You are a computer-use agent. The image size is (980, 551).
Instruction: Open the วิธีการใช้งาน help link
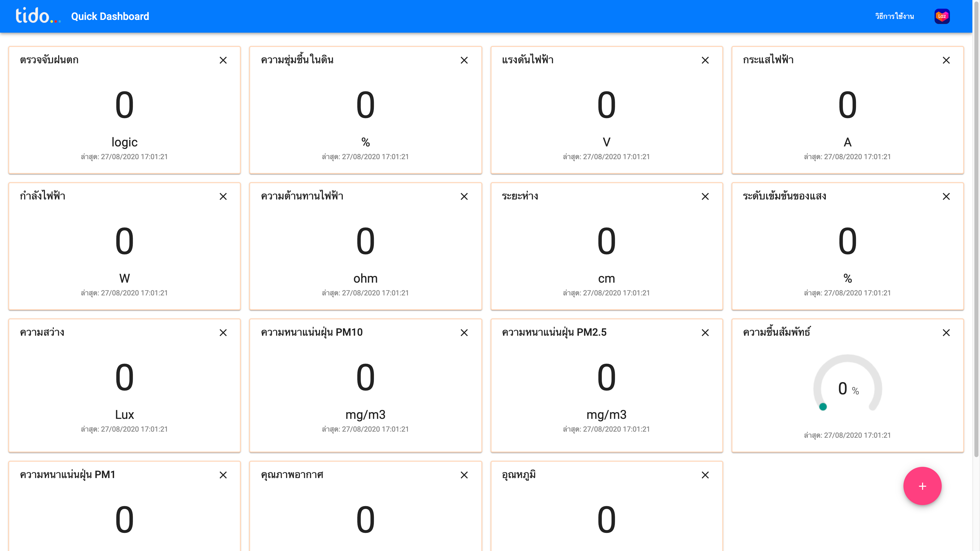click(895, 16)
